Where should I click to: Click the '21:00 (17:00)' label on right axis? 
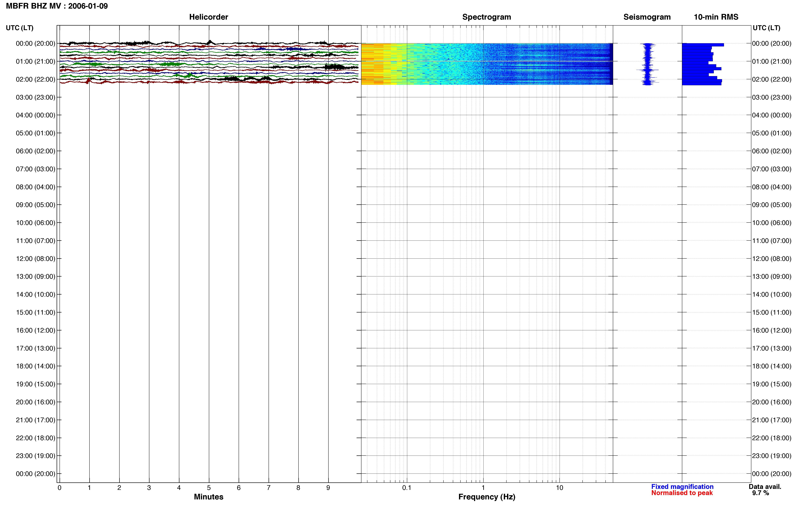[772, 420]
